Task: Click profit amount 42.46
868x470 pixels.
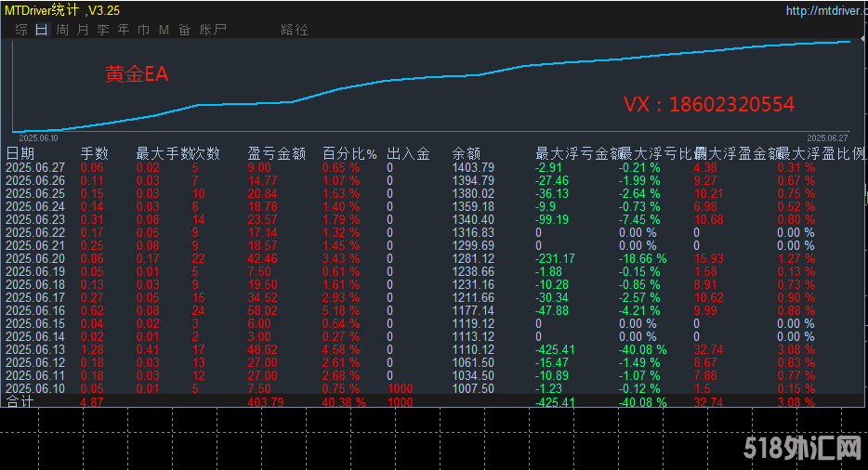Action: [262, 258]
